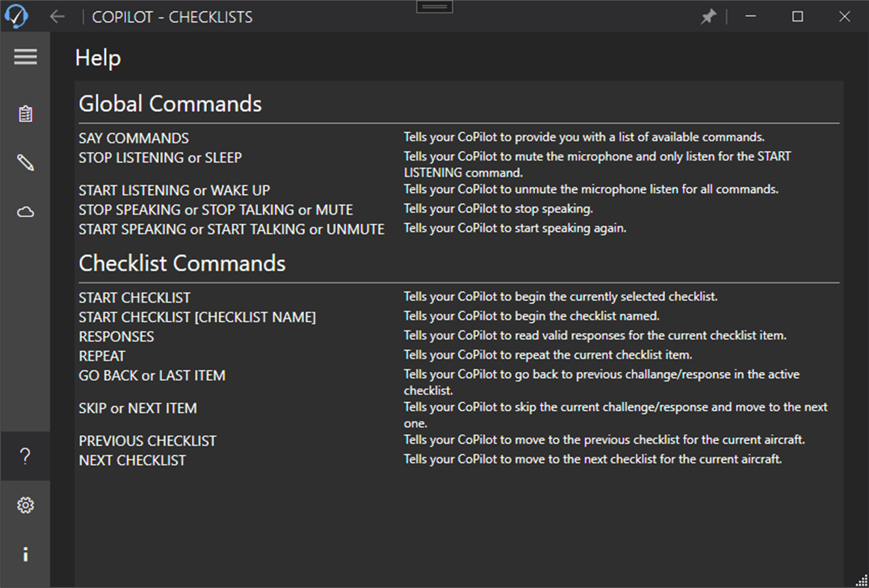This screenshot has height=588, width=869.
Task: Navigate back with the arrow icon
Action: [58, 16]
